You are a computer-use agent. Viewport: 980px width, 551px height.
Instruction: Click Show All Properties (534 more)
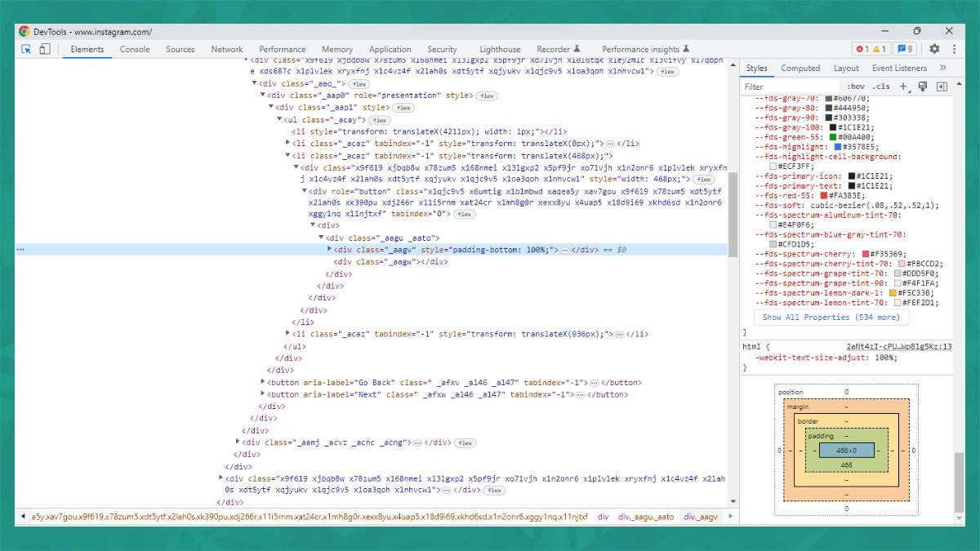[x=831, y=318]
